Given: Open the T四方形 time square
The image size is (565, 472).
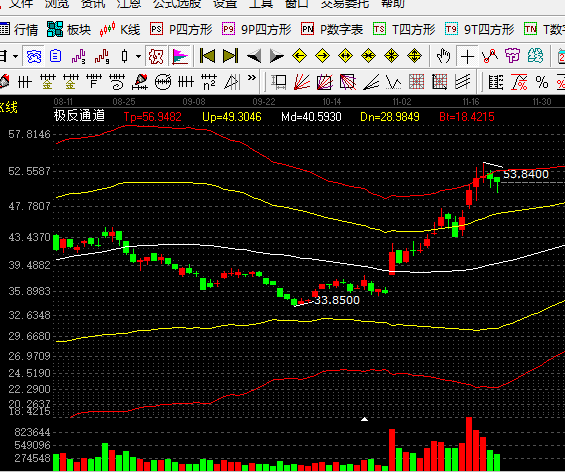Looking at the screenshot, I should [x=404, y=30].
